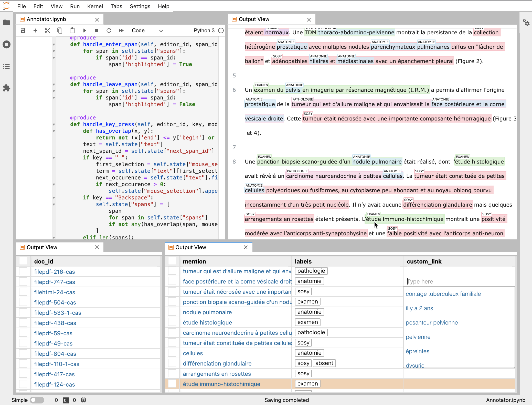Select autocomplete suggestion 'contage tuberculeux familiale'
Screen dimensions: 532x405
point(443,294)
